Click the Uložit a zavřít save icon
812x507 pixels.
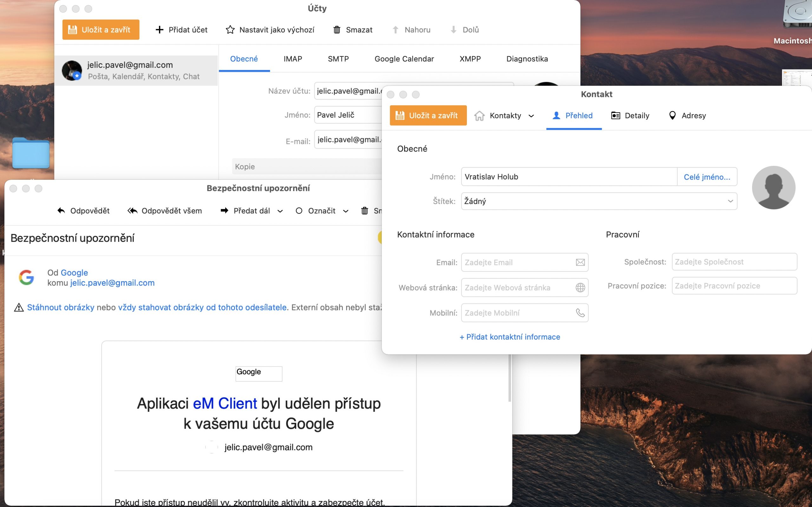pos(72,29)
